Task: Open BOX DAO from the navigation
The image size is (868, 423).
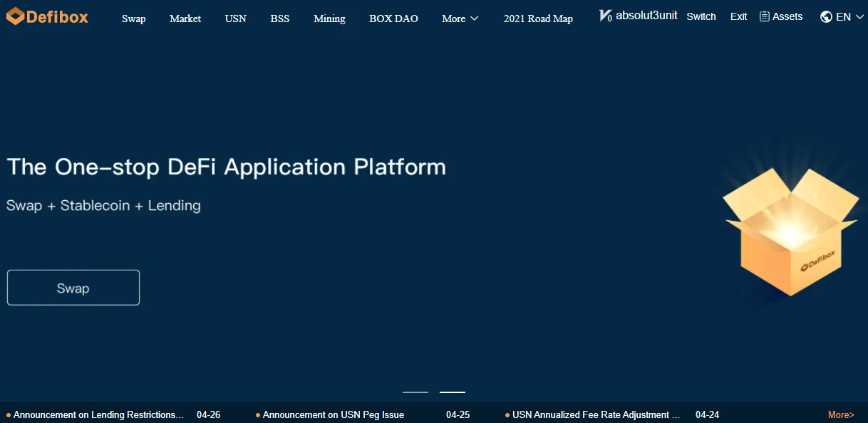Action: [394, 19]
